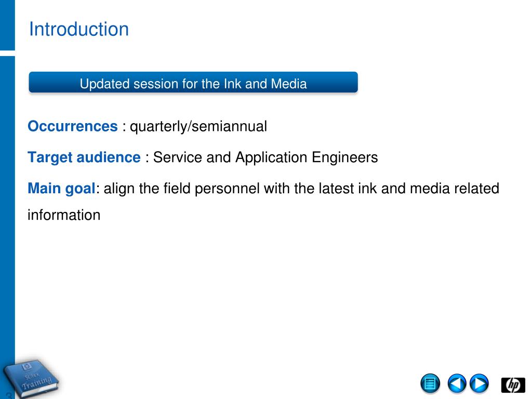Screen dimensions: 532x399
Task: Select the Occurrences heading label
Action: (73, 126)
